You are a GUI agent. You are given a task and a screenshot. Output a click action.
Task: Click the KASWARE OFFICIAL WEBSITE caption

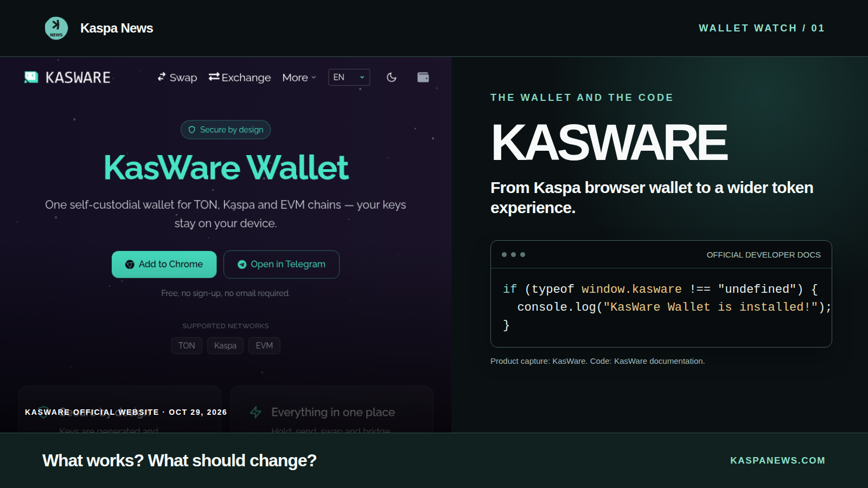(x=126, y=412)
